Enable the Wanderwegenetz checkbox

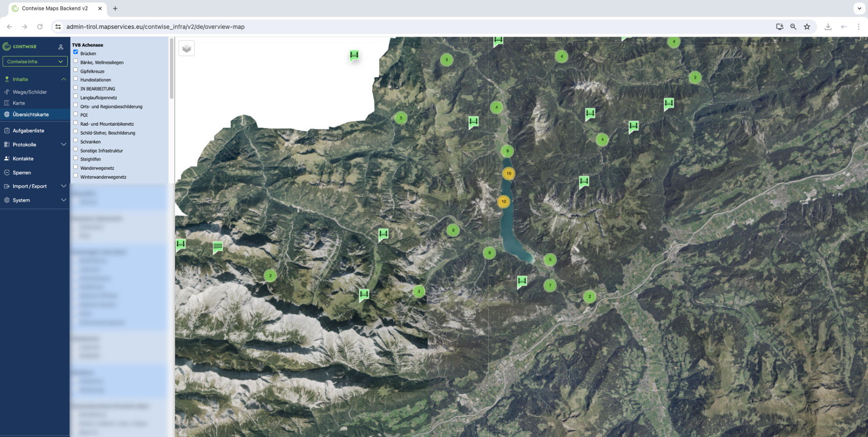click(75, 167)
